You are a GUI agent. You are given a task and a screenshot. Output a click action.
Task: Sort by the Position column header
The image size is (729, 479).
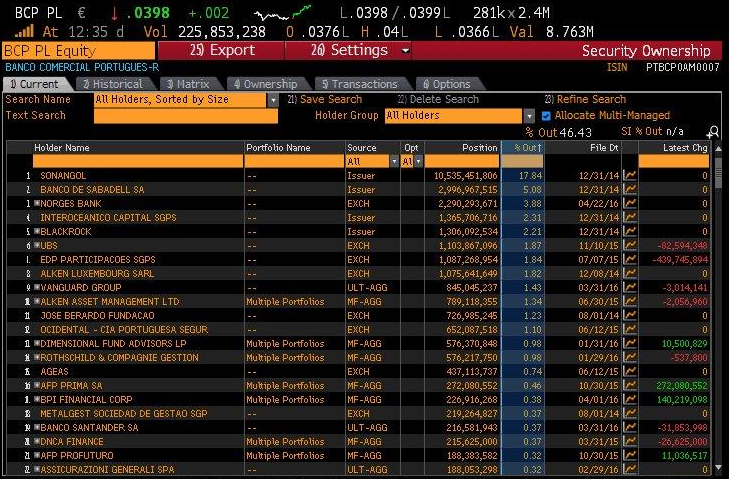[463, 148]
